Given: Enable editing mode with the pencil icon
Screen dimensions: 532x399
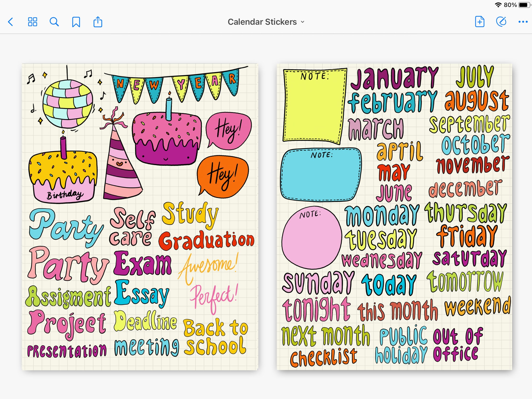Looking at the screenshot, I should click(x=501, y=22).
